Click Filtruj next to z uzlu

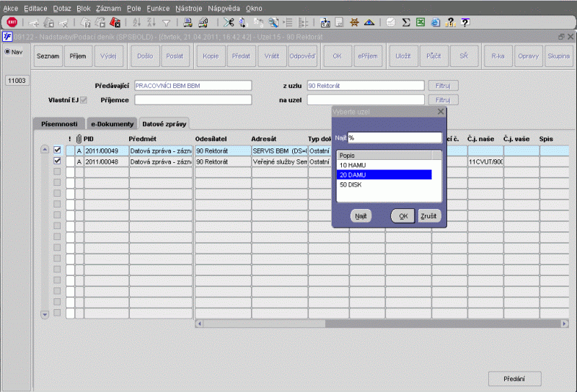[x=443, y=86]
